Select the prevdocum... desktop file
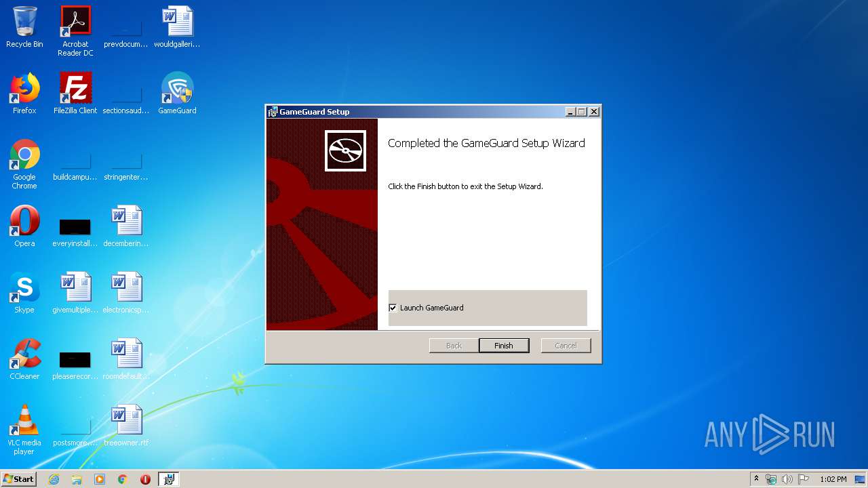The height and width of the screenshot is (488, 868). point(126,27)
